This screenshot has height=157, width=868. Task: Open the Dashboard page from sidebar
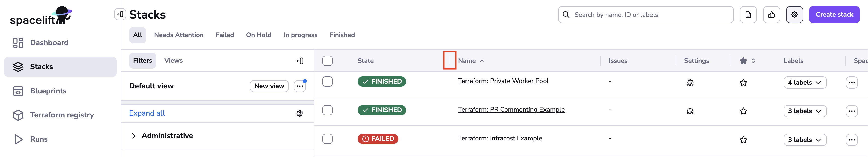click(x=49, y=43)
